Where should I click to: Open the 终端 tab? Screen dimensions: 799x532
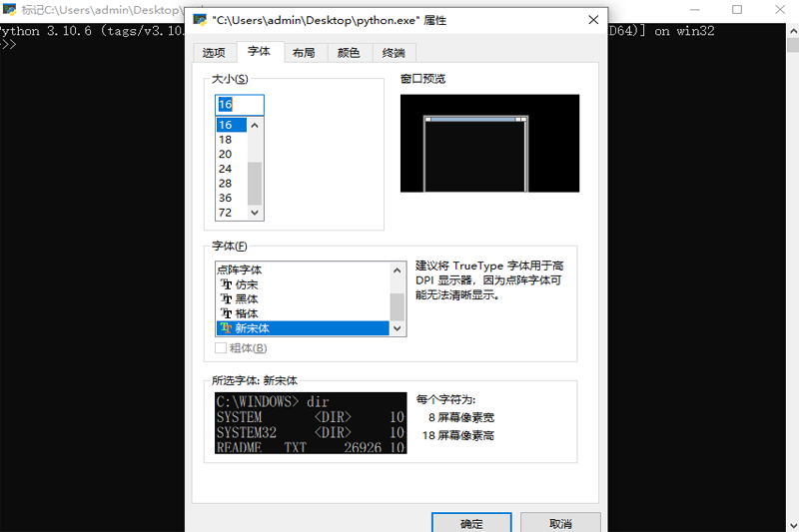point(394,53)
